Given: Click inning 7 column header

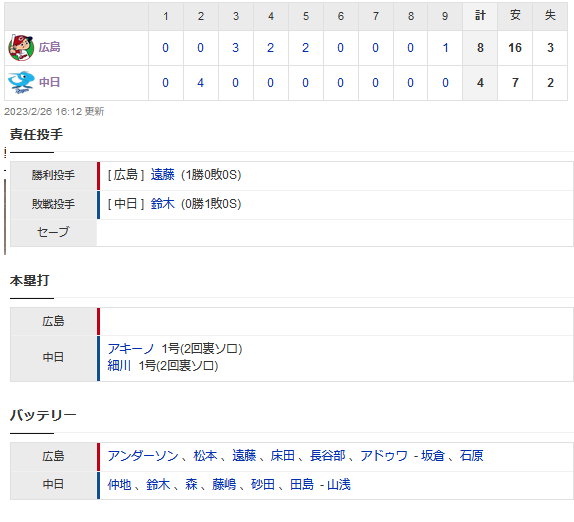Looking at the screenshot, I should coord(376,16).
